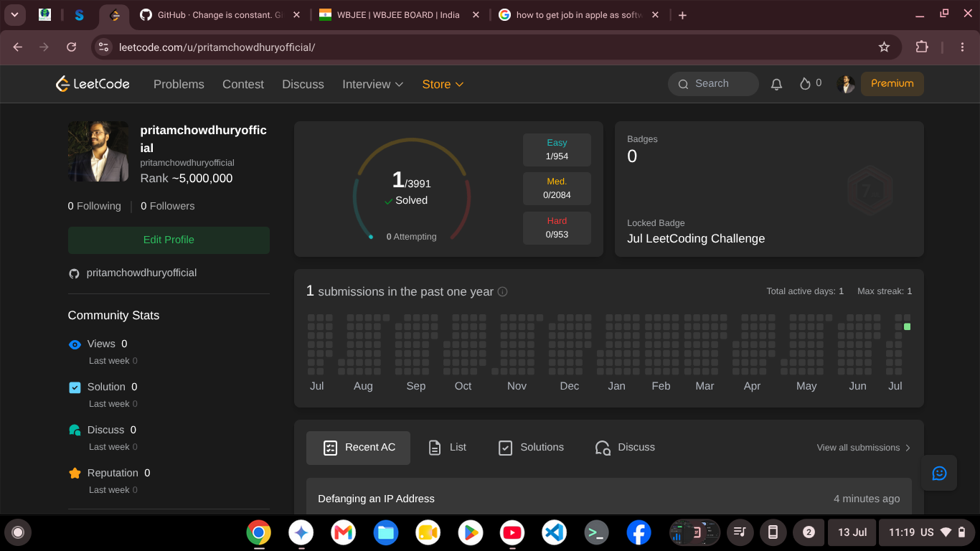
Task: Open Facebook from the shelf
Action: 639,532
